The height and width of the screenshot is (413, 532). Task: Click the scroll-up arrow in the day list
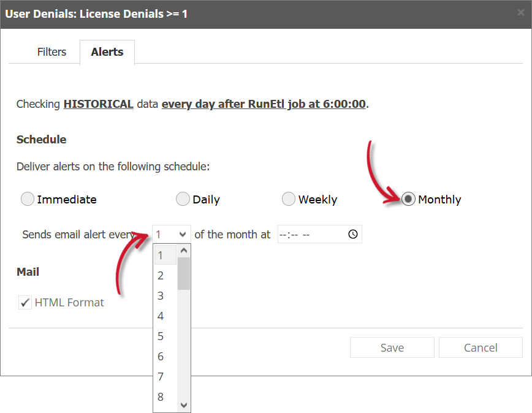[x=183, y=249]
